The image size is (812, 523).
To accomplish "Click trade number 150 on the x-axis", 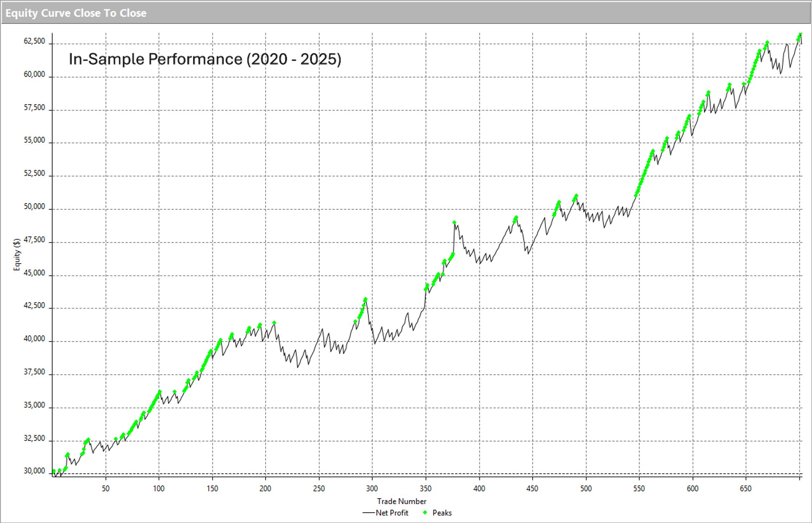I will click(213, 488).
